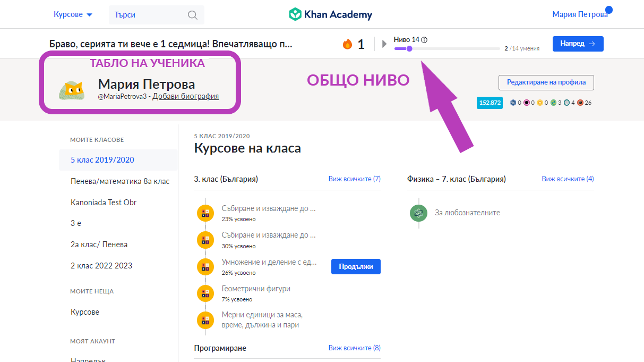The image size is (644, 362).
Task: Open Виж всичките (7) for 3. клас
Action: 355,179
